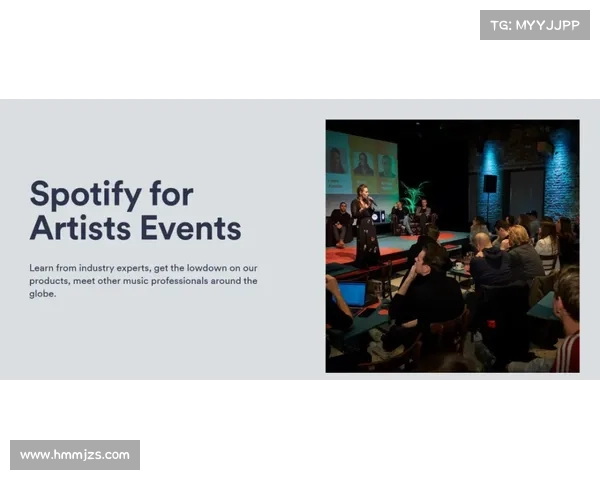This screenshot has height=480, width=600.
Task: Open the www.hmmjzs.com link
Action: [x=75, y=455]
